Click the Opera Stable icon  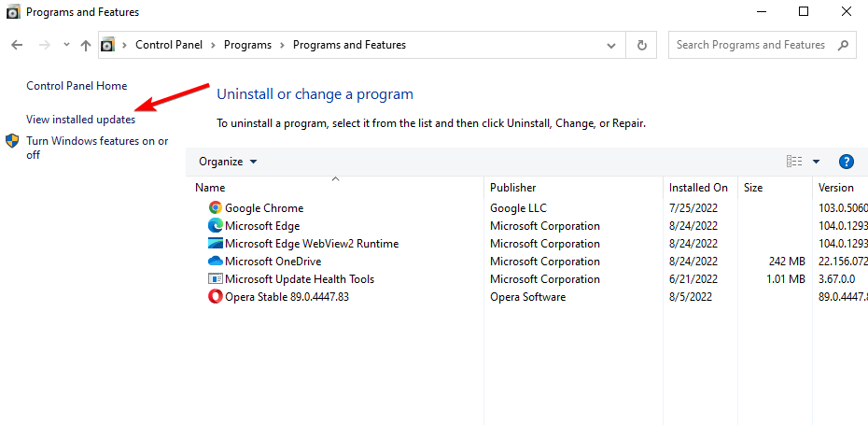point(216,296)
